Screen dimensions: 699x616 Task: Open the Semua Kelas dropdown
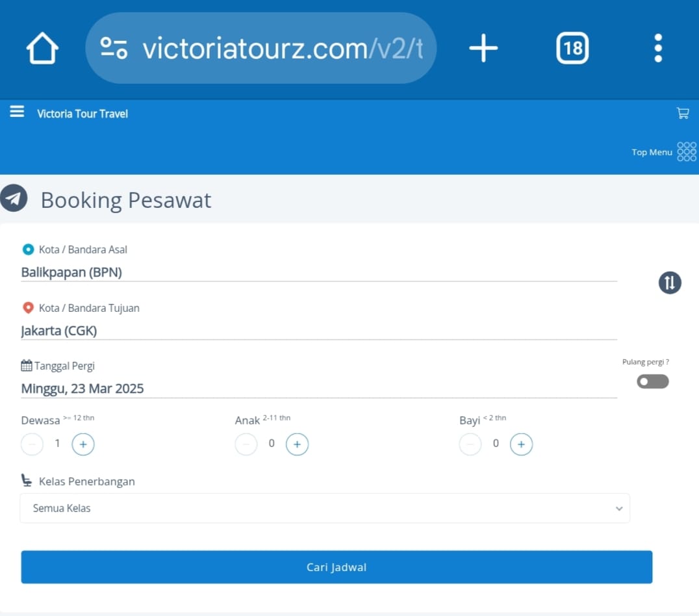(325, 508)
